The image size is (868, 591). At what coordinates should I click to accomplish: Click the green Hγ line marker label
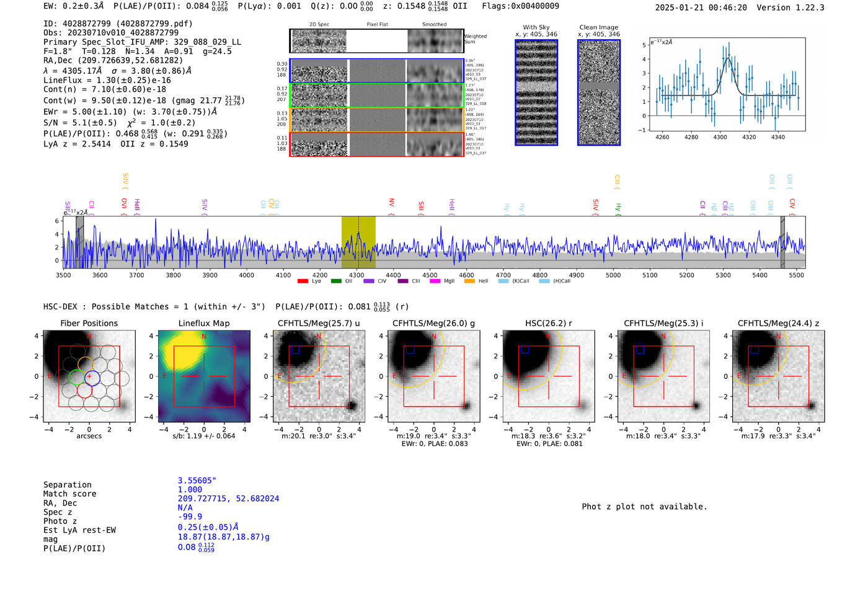coord(618,208)
